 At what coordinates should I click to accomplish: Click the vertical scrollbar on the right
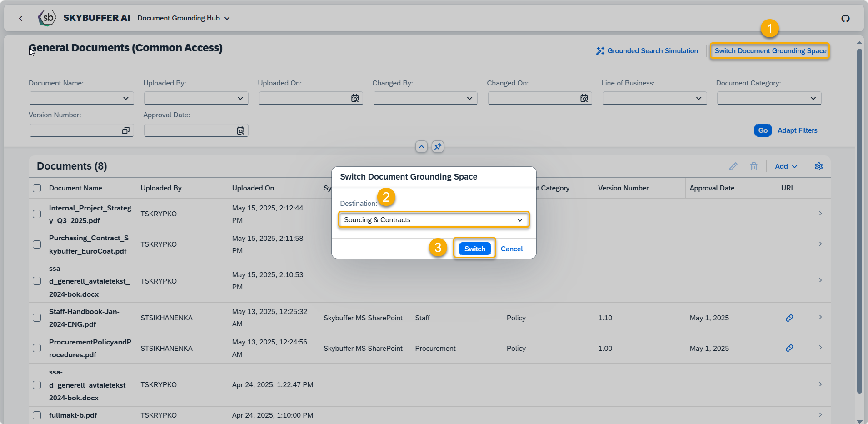tap(859, 220)
